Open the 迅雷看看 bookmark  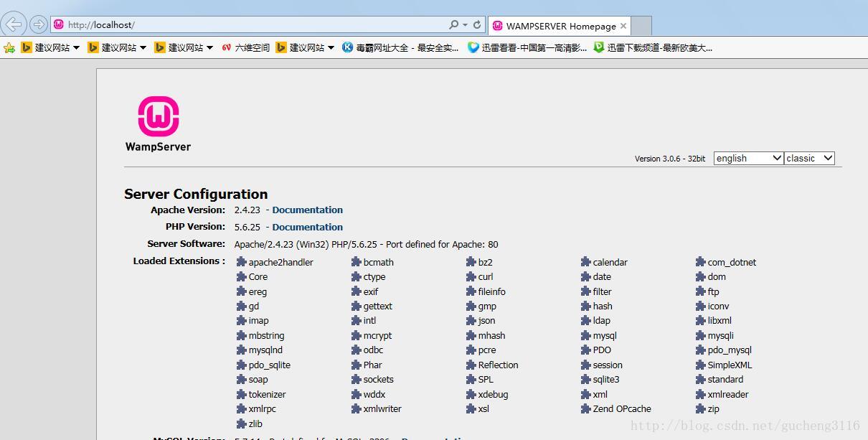[x=527, y=48]
